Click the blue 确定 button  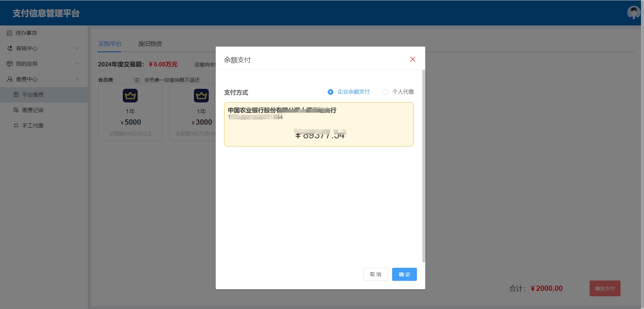point(404,274)
